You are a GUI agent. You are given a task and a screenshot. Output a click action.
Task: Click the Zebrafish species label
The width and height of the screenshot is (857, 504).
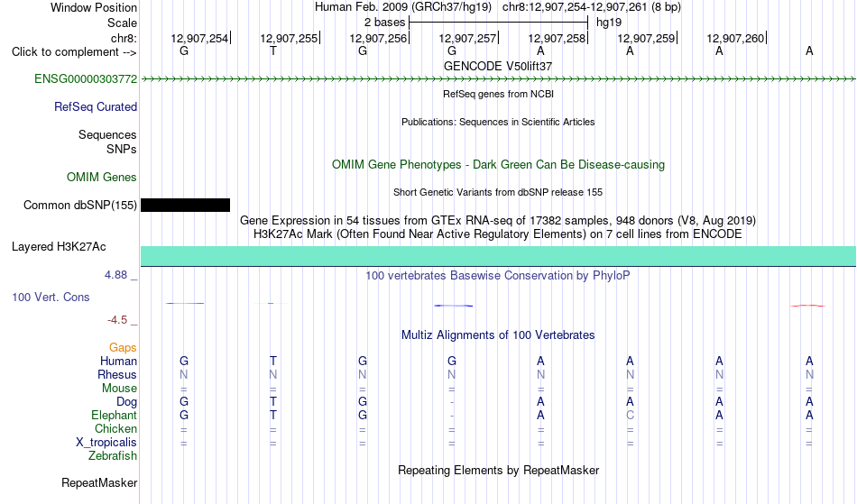[113, 456]
